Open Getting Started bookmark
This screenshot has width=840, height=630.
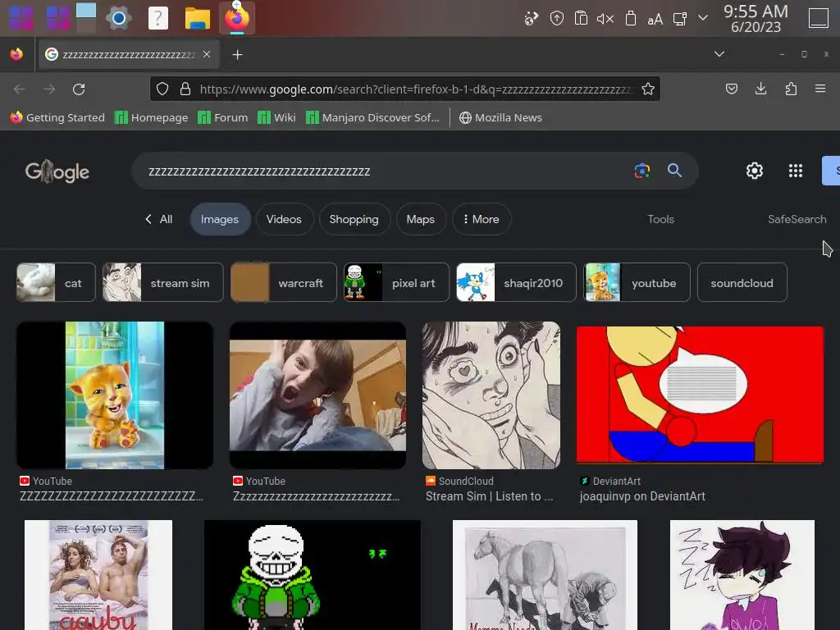point(57,117)
